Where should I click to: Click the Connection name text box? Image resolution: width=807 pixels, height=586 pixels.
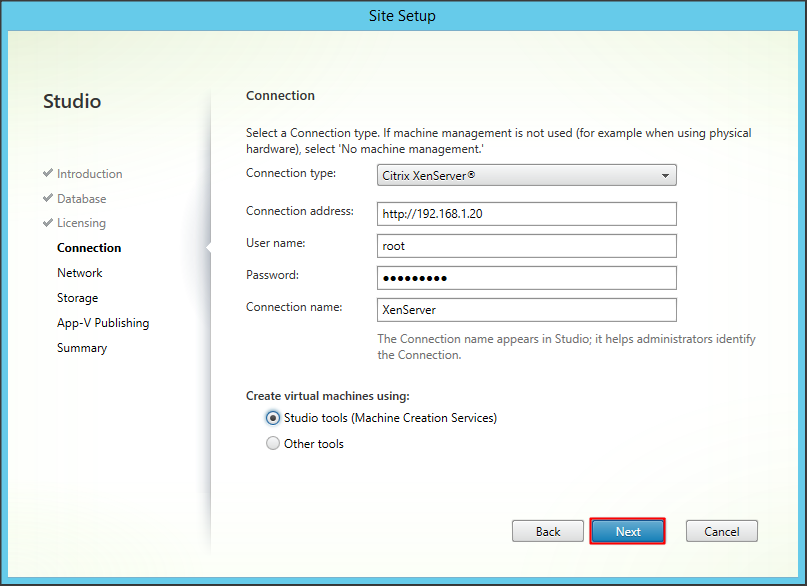pyautogui.click(x=527, y=310)
